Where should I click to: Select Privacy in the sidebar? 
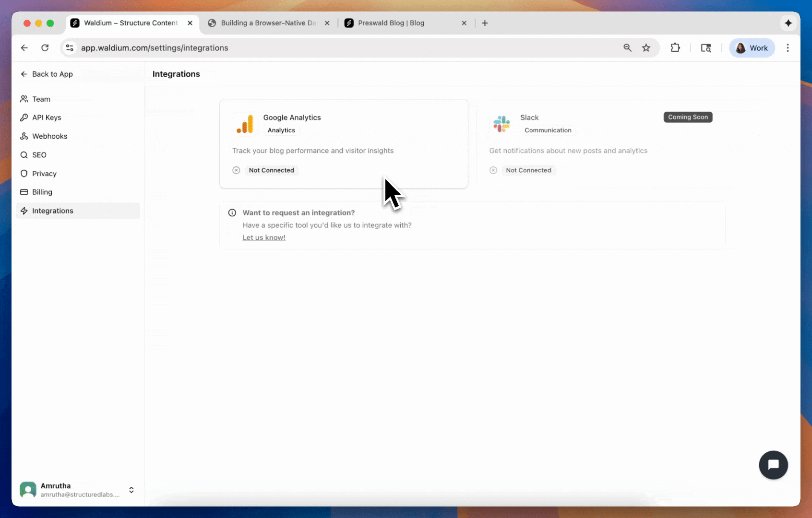point(44,173)
